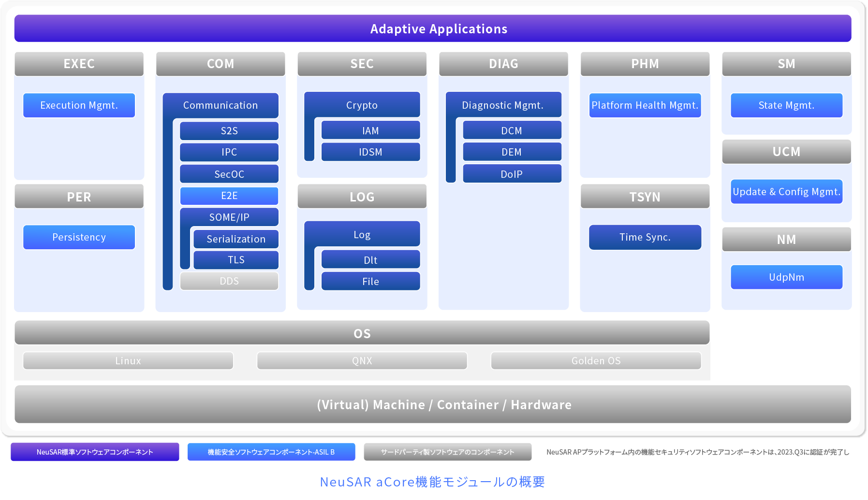
Task: Select the SM module header
Action: point(787,64)
